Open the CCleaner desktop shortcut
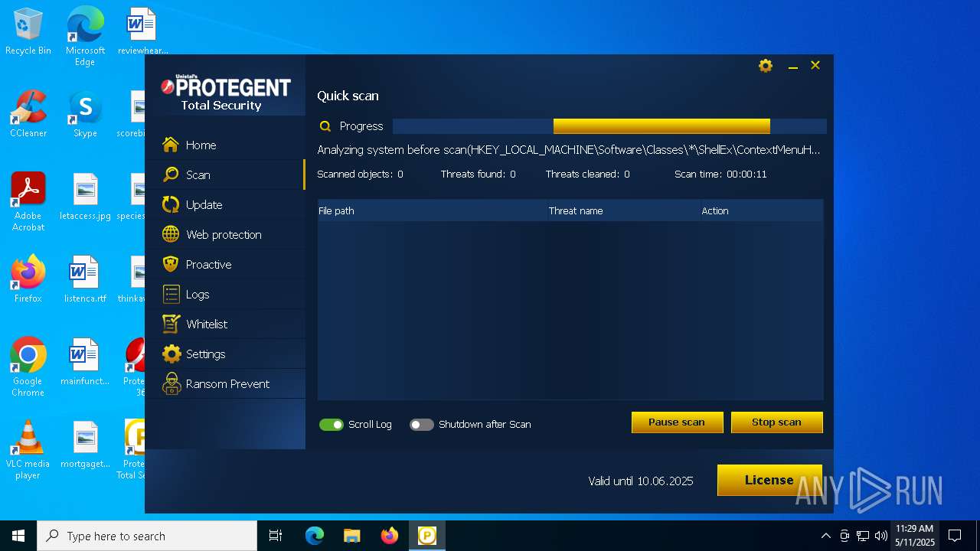The width and height of the screenshot is (980, 551). click(28, 115)
